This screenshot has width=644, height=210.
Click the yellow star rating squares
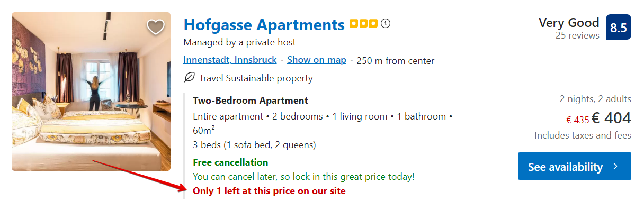tap(363, 24)
